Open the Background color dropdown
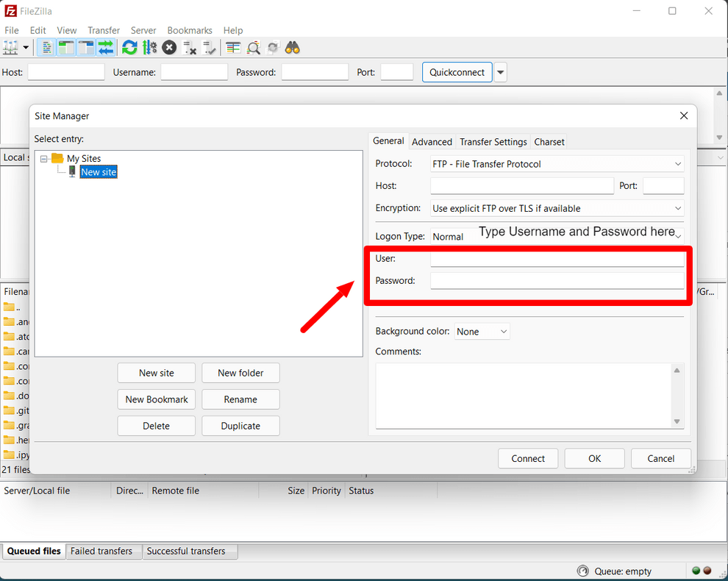Screen dimensions: 728x581 pyautogui.click(x=482, y=332)
